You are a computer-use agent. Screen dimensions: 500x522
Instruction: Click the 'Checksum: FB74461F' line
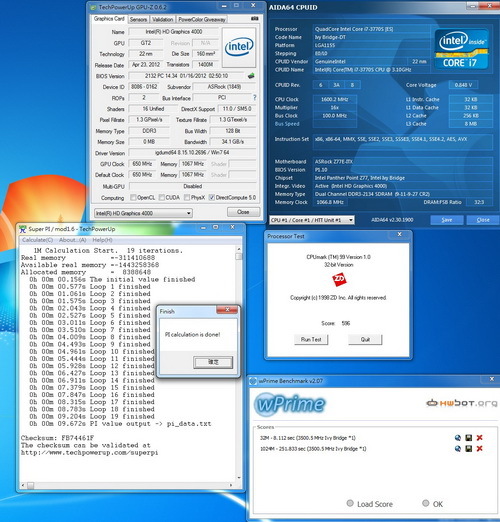57,438
